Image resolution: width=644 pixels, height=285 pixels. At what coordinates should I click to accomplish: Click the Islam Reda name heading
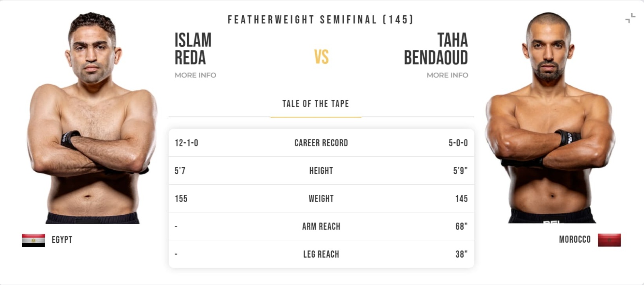(x=193, y=49)
